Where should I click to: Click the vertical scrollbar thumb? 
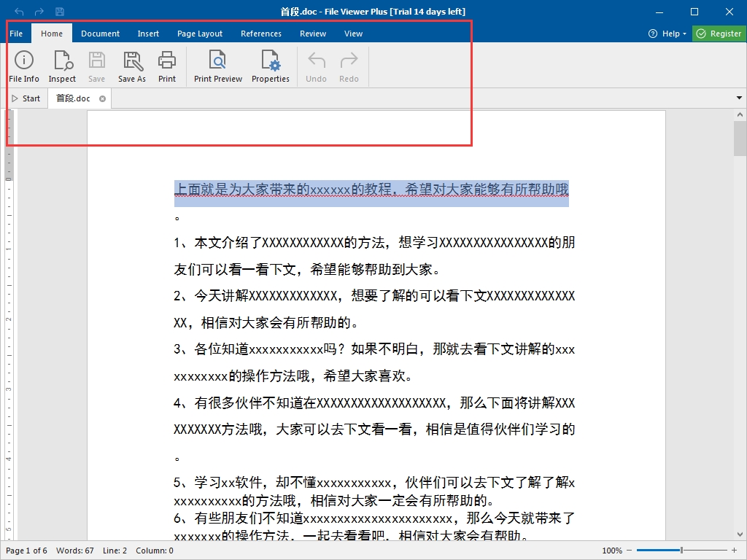click(740, 139)
